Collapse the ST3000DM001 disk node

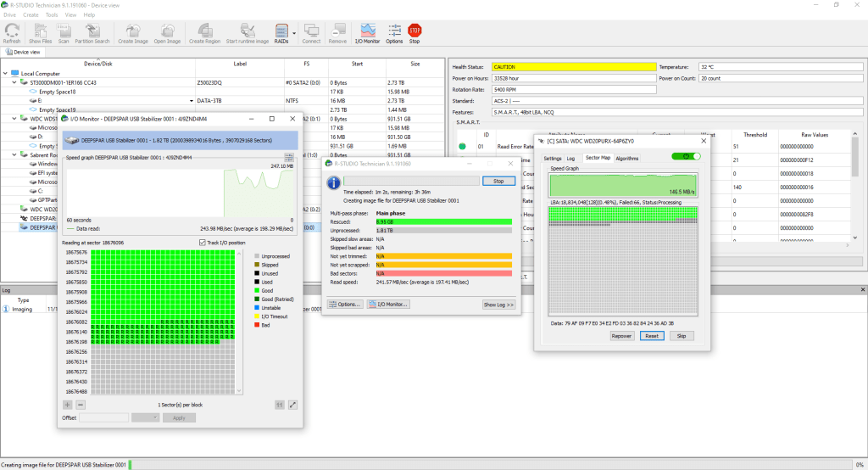click(x=14, y=82)
